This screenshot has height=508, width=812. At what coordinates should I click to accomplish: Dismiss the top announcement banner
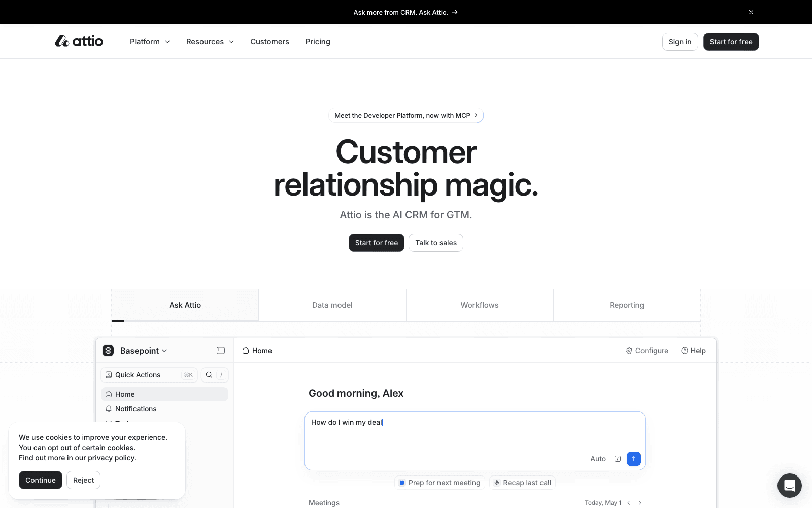pos(751,12)
